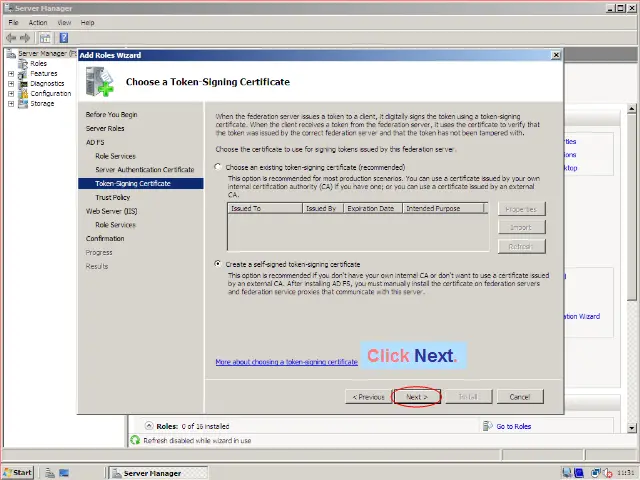Select the Features node in tree
This screenshot has width=640, height=480.
tap(44, 73)
